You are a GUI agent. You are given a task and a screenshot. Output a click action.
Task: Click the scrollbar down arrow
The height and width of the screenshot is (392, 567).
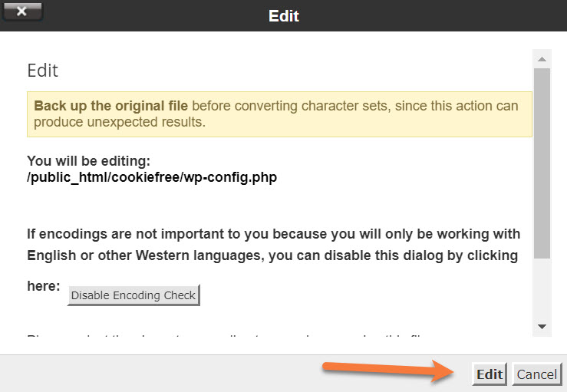click(x=542, y=327)
